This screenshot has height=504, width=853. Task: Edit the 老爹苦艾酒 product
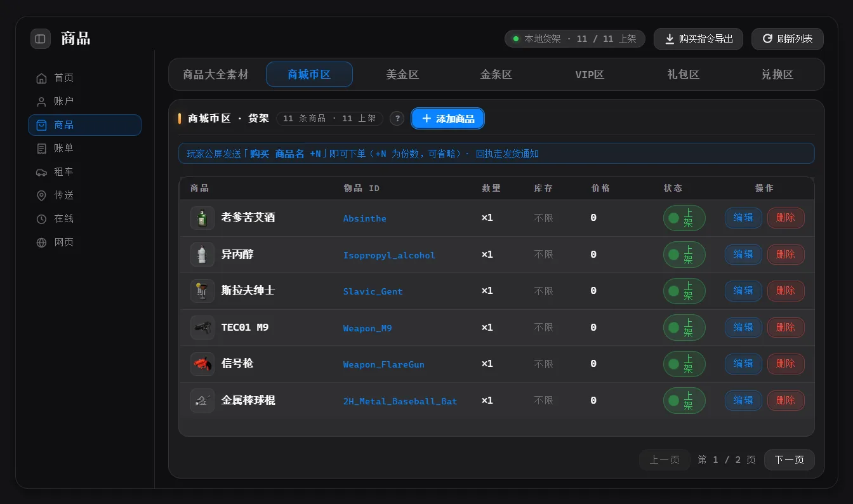click(x=743, y=218)
